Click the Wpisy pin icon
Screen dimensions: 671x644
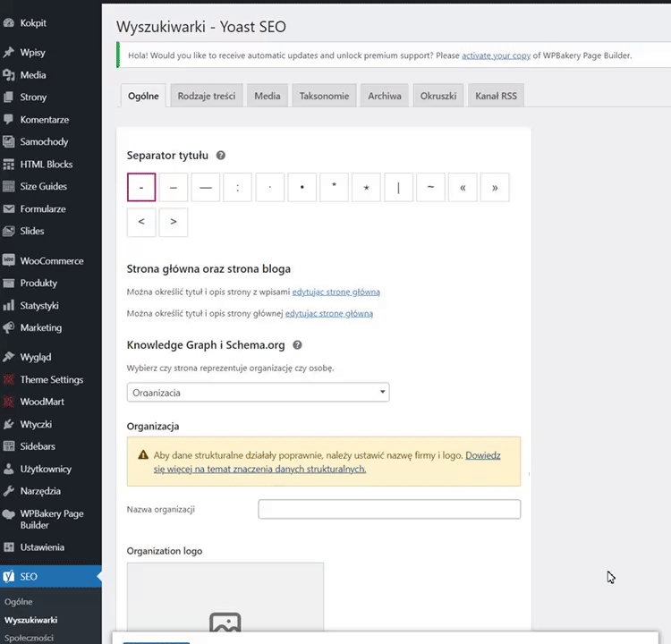9,53
